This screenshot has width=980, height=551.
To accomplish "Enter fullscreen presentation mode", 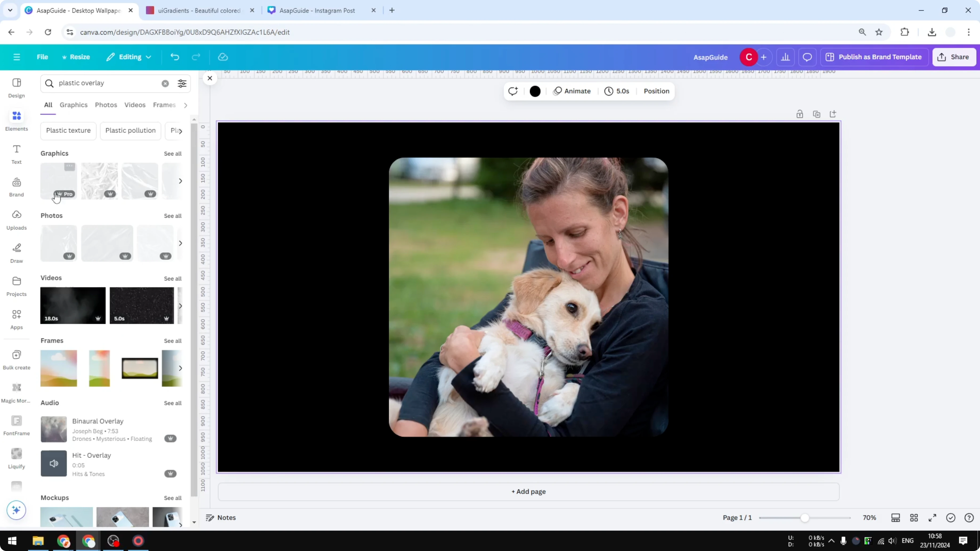I will pyautogui.click(x=932, y=517).
